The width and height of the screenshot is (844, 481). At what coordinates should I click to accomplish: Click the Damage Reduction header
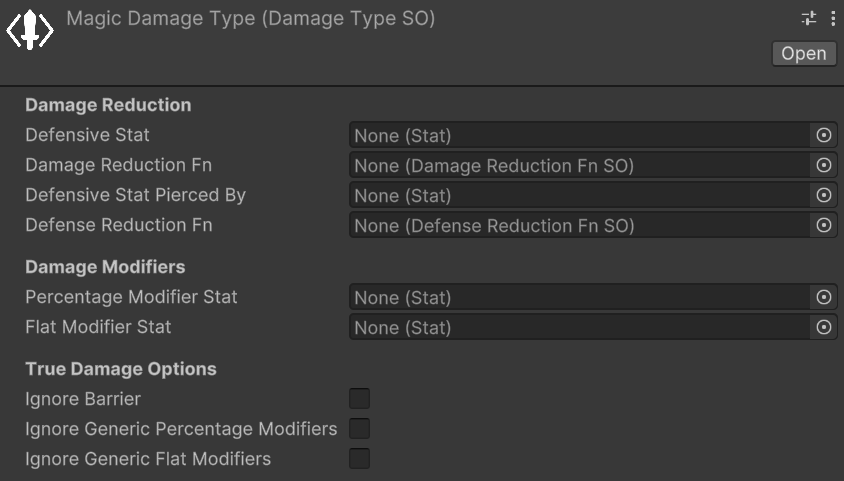(108, 105)
